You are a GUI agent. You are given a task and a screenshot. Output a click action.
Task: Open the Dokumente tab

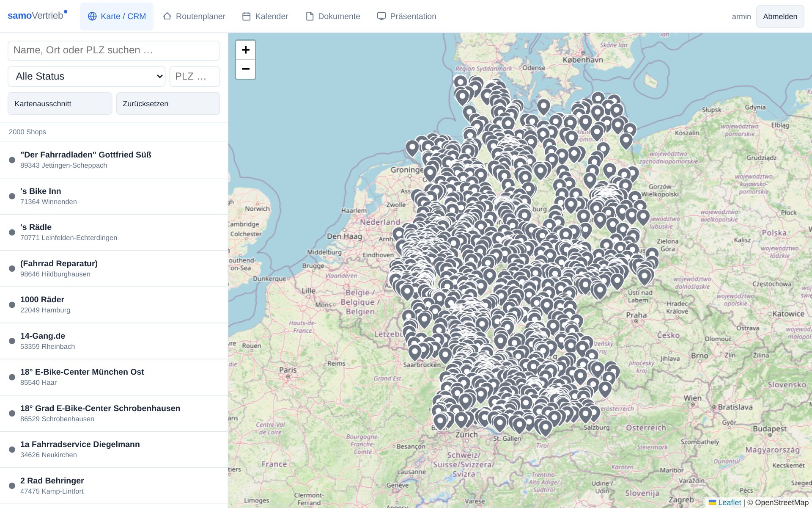click(333, 16)
